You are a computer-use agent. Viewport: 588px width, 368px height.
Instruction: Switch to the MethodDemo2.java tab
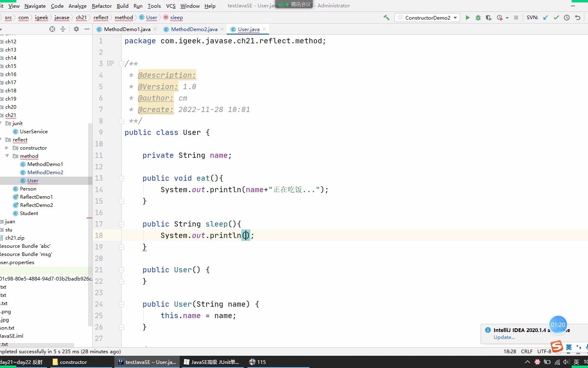194,29
